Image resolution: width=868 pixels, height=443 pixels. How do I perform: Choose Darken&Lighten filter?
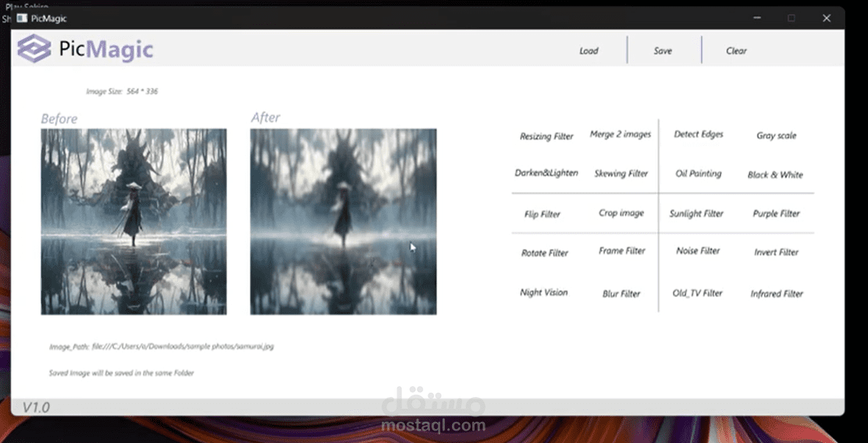click(546, 172)
